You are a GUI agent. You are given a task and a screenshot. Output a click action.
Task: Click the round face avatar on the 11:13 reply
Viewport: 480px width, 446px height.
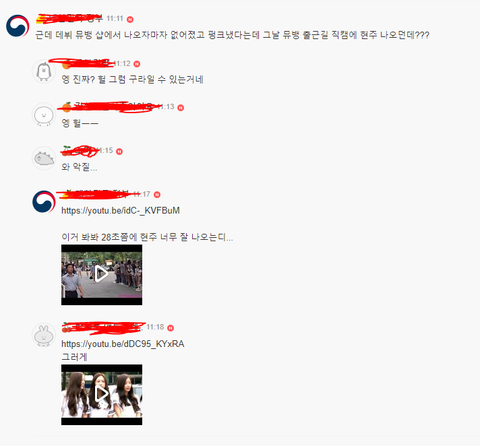click(44, 115)
